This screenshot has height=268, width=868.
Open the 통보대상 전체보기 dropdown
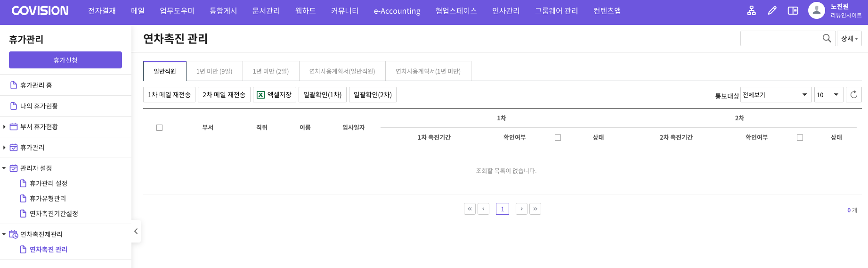click(776, 95)
